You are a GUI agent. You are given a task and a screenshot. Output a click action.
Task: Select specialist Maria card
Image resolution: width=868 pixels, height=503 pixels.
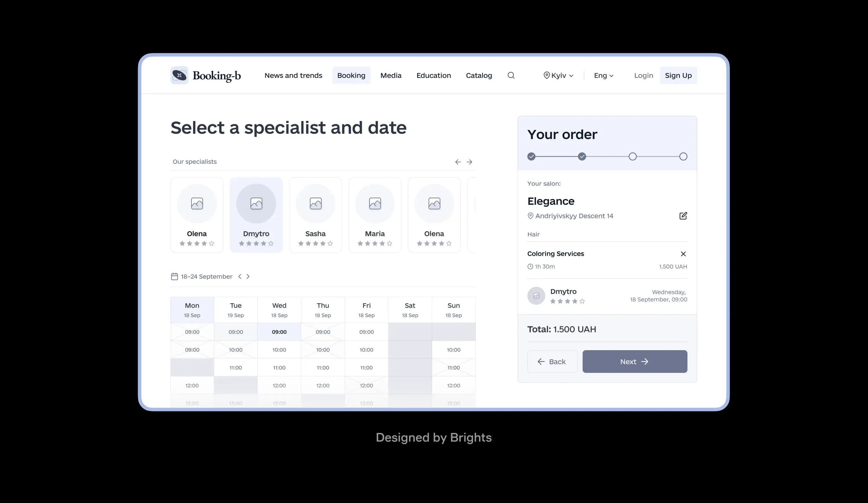375,215
